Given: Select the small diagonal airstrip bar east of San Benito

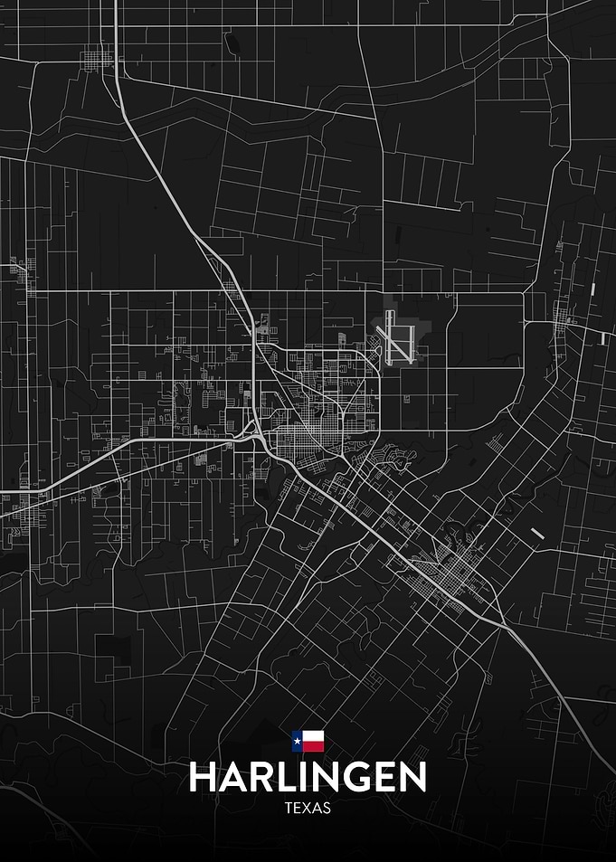Looking at the screenshot, I should pos(537,534).
